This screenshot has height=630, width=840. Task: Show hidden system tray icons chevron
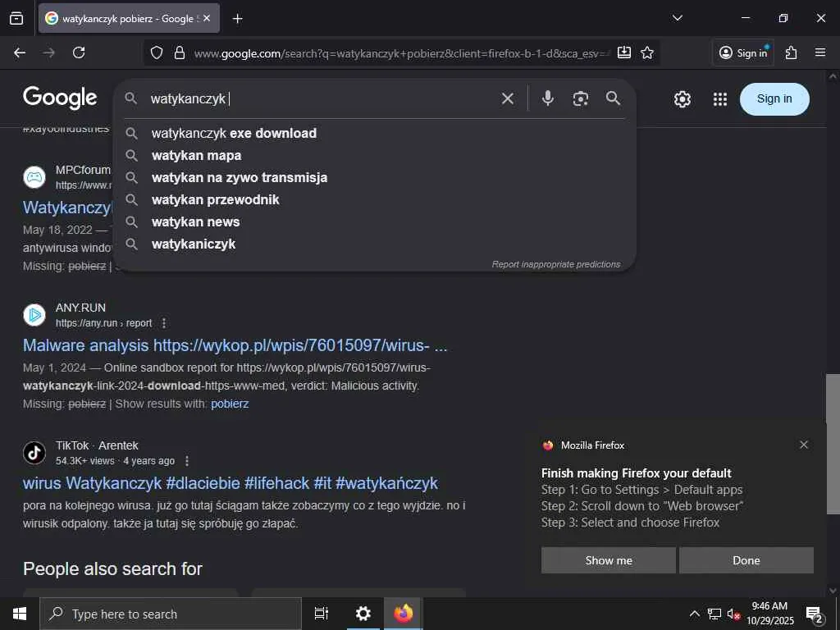point(694,614)
